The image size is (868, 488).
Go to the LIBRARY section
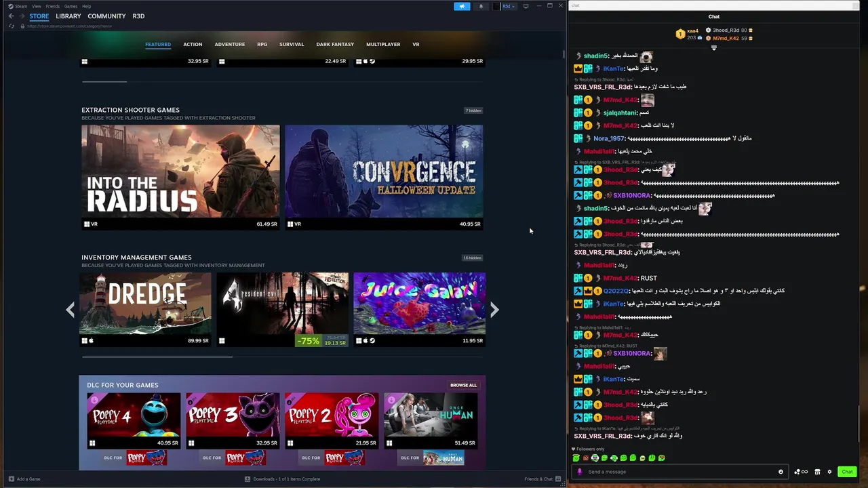point(68,16)
